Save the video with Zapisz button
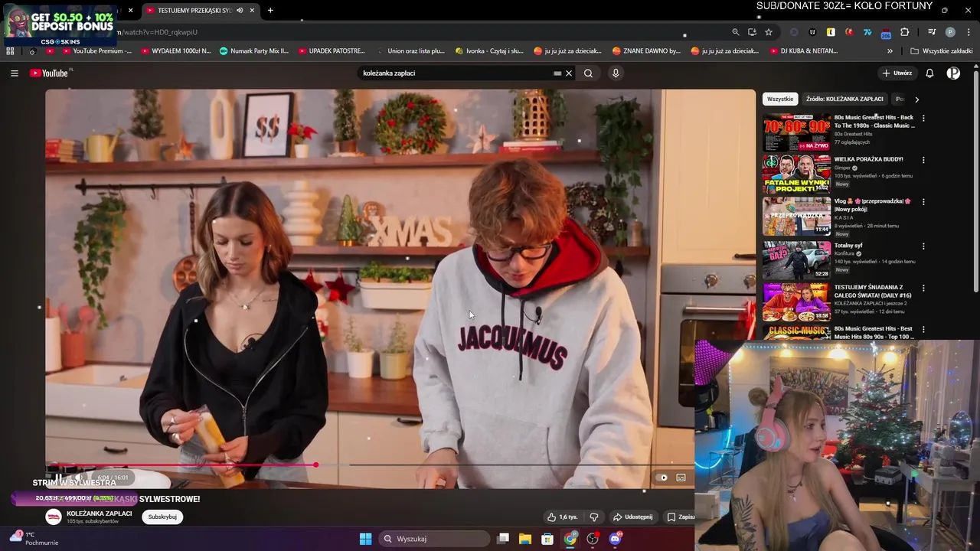This screenshot has width=980, height=551. pos(681,517)
